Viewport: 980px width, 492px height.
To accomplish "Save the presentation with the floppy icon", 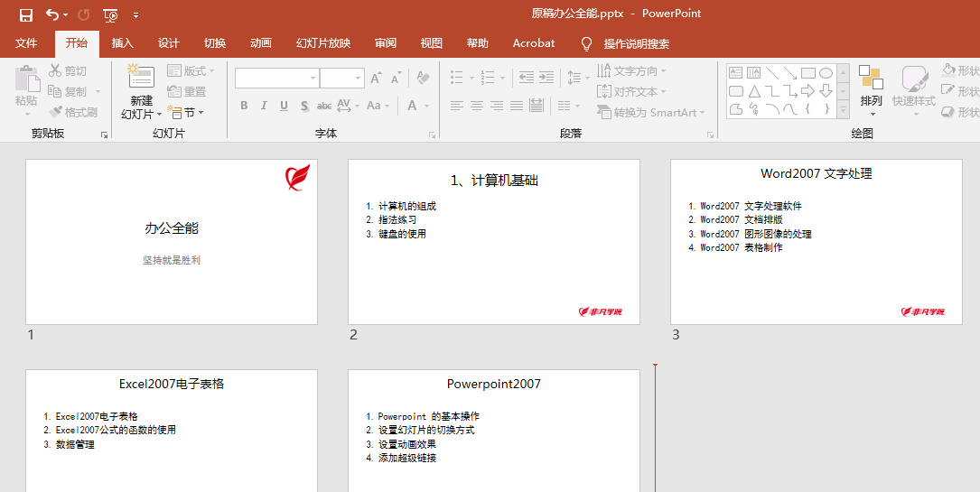I will [25, 15].
